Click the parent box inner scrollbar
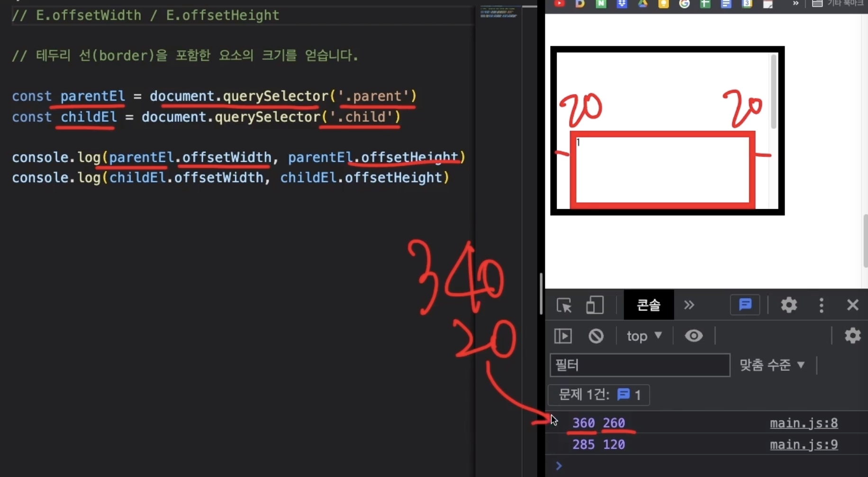This screenshot has width=868, height=477. tap(774, 91)
